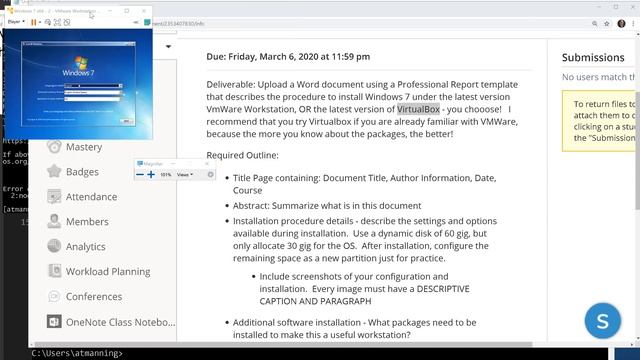Click Next in the Windows 7 setup dialog
The width and height of the screenshot is (640, 360).
click(x=127, y=121)
